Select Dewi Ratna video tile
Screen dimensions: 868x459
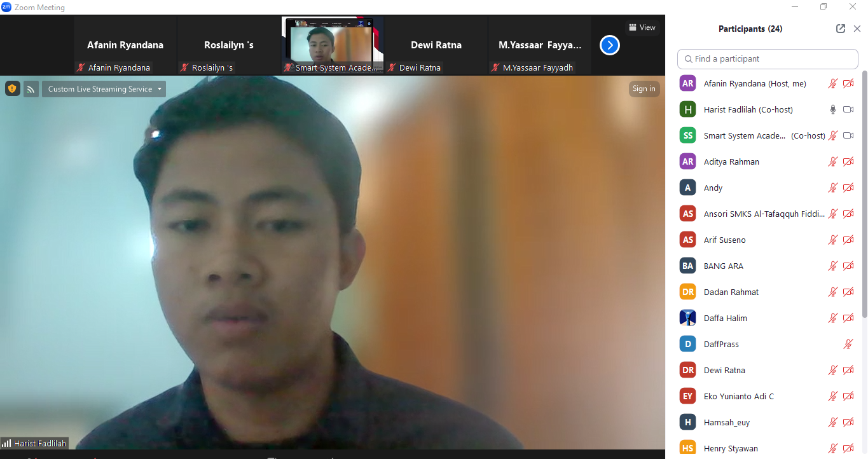click(x=436, y=46)
